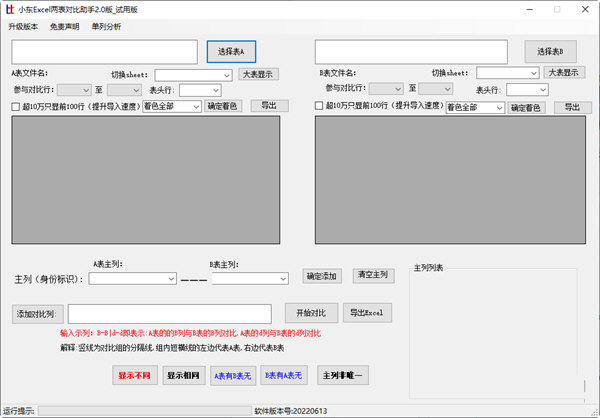
Task: Click table B 确定着色 button
Action: coord(526,108)
